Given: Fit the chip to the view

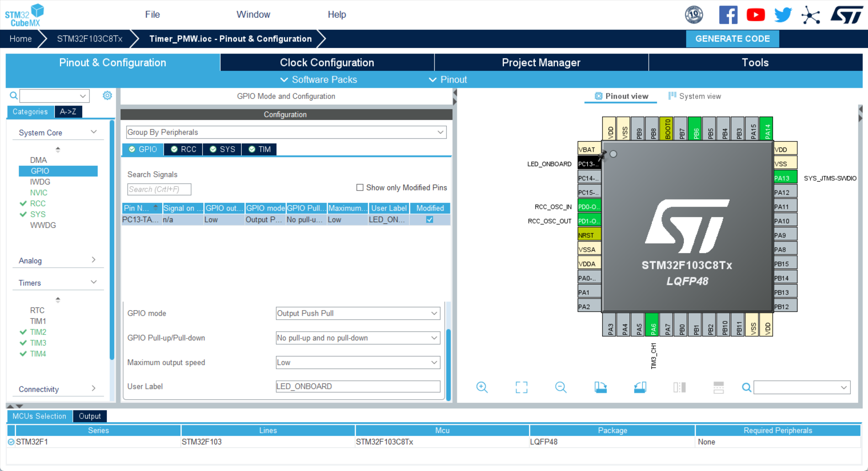Looking at the screenshot, I should tap(521, 387).
